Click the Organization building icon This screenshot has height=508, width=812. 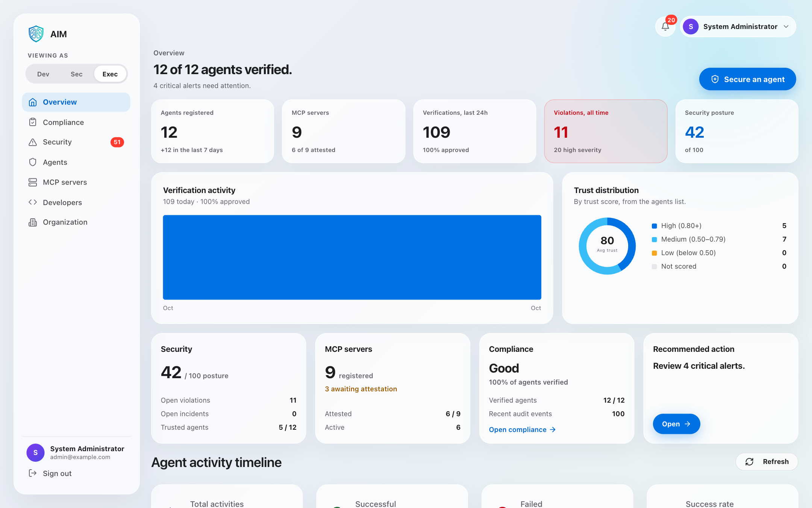[x=33, y=222]
